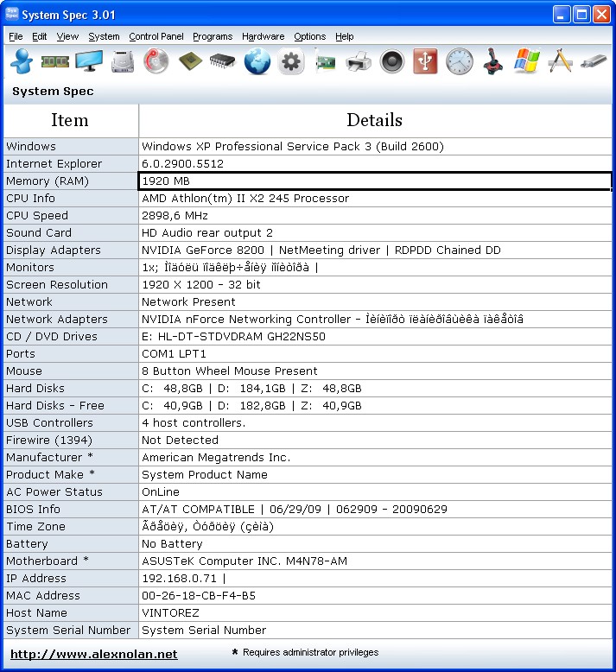Screen dimensions: 616x672
Task: Click the printer icon
Action: coord(359,61)
